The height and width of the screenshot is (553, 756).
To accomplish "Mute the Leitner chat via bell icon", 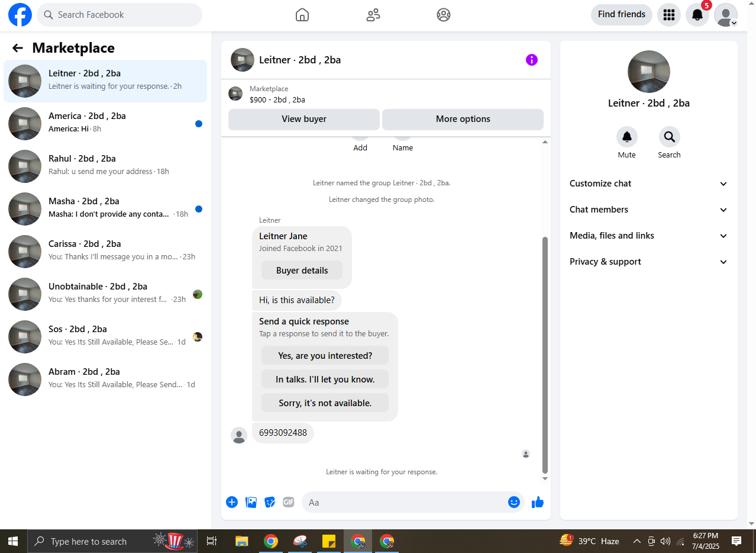I will tap(627, 137).
